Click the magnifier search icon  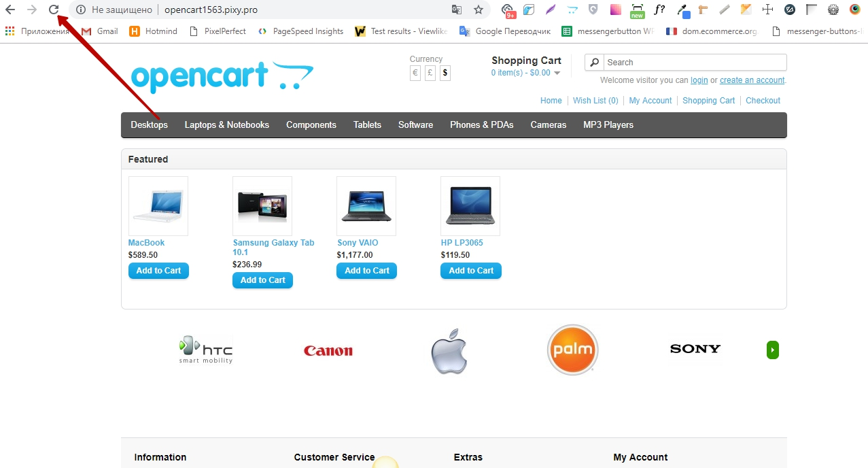click(595, 62)
